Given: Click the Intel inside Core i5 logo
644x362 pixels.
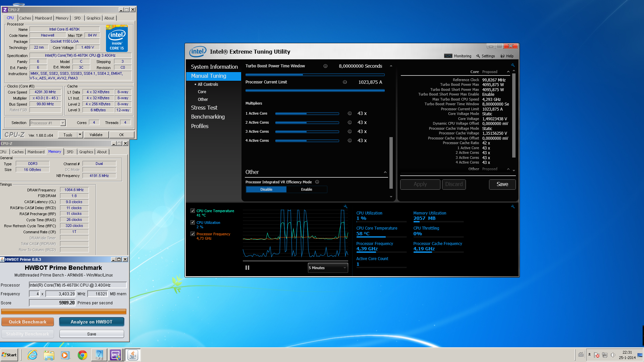Looking at the screenshot, I should click(117, 39).
